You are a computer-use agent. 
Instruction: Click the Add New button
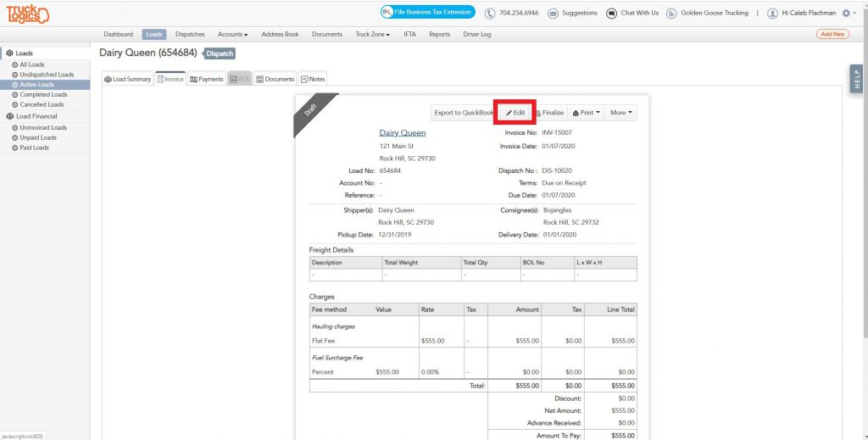pos(832,34)
